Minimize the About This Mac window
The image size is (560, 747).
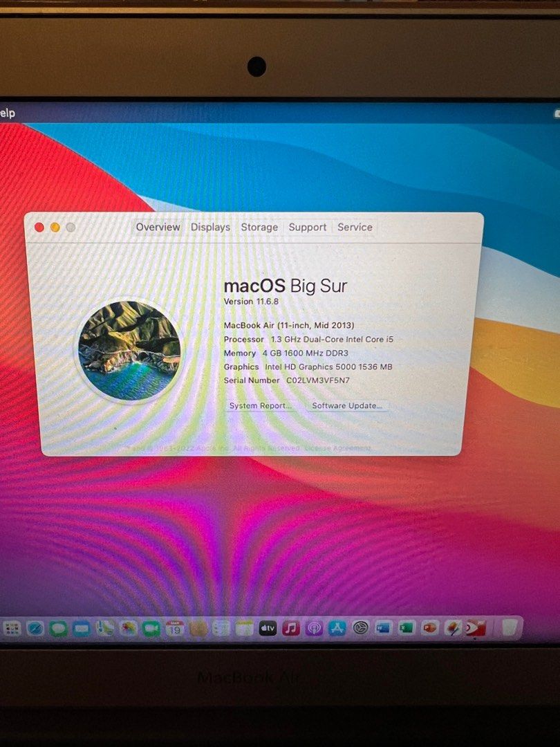[x=55, y=228]
